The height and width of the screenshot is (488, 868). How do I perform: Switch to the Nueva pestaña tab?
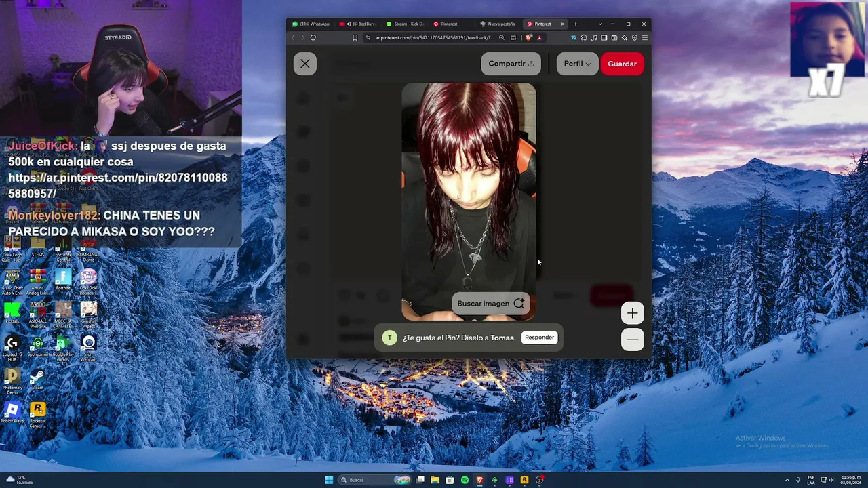pos(499,24)
